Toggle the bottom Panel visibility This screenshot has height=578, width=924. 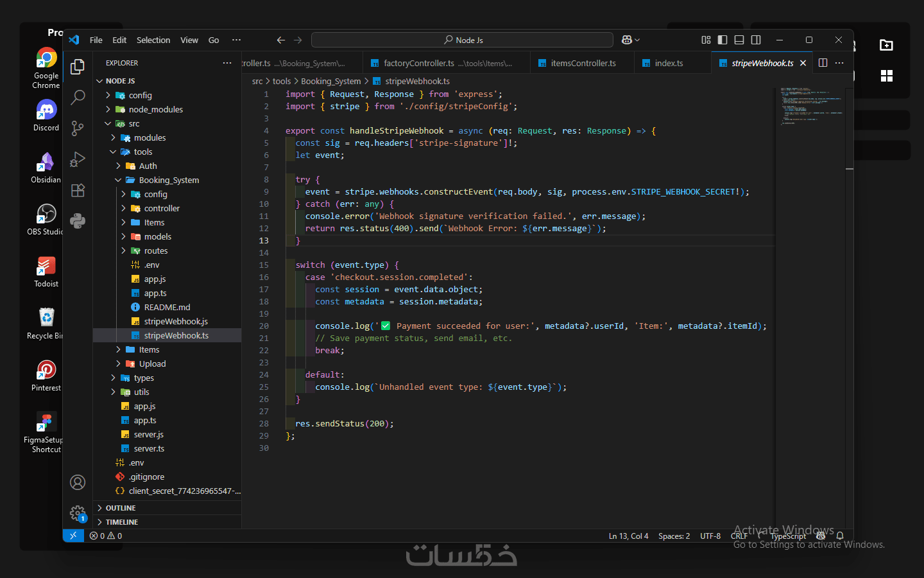pos(739,40)
